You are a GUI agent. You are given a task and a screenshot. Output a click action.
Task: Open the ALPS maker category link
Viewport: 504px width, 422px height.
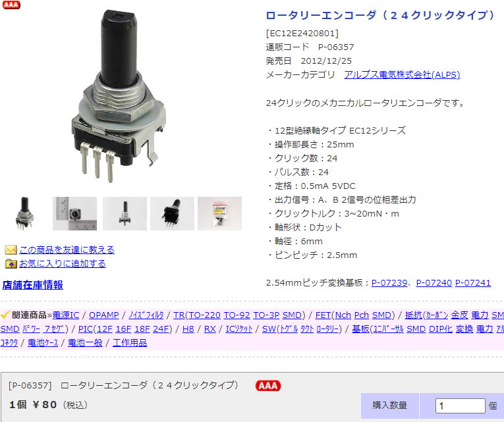pos(402,75)
